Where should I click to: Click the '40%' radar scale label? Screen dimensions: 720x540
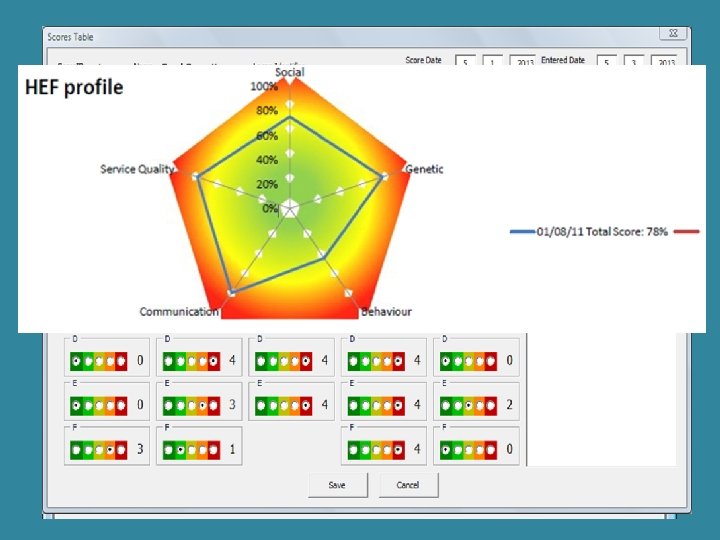pyautogui.click(x=267, y=160)
